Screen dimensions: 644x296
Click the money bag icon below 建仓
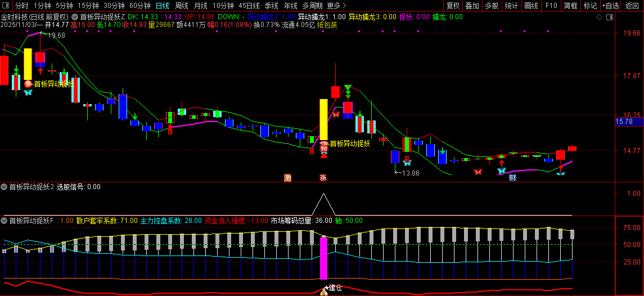click(324, 292)
